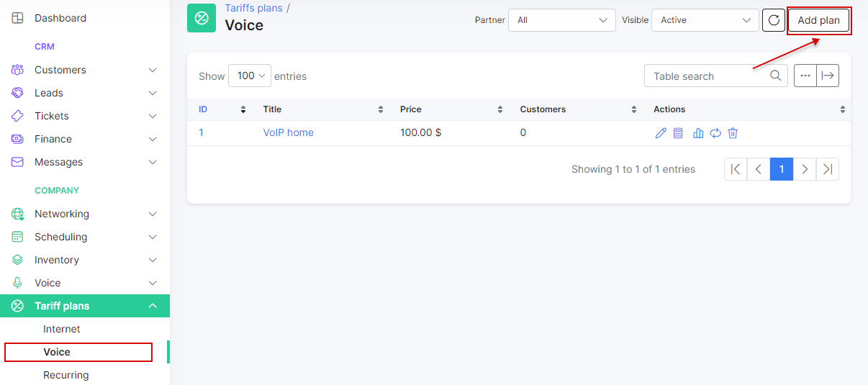The height and width of the screenshot is (385, 868).
Task: Open the table options three-dots button
Action: click(805, 76)
